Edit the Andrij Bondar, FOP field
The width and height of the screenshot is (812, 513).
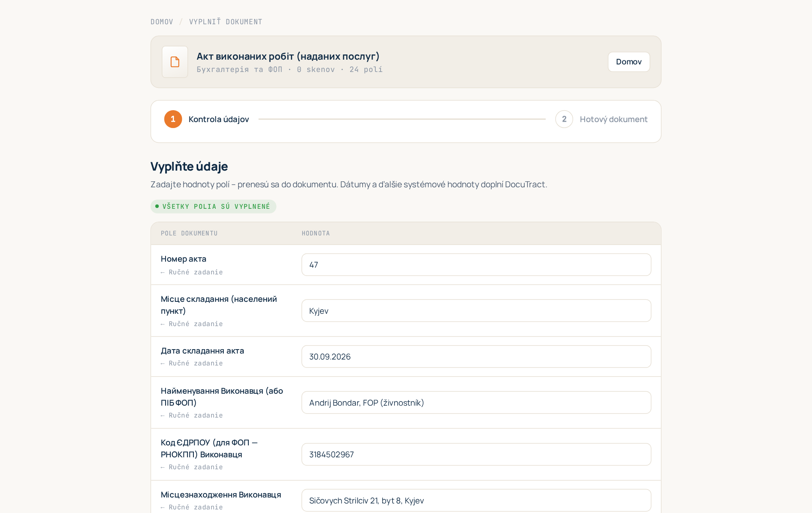476,403
